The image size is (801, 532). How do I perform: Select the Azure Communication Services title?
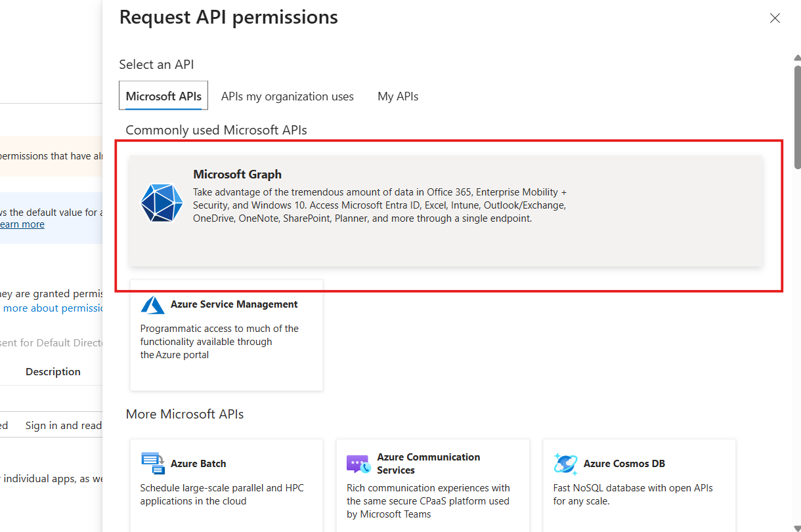click(428, 463)
